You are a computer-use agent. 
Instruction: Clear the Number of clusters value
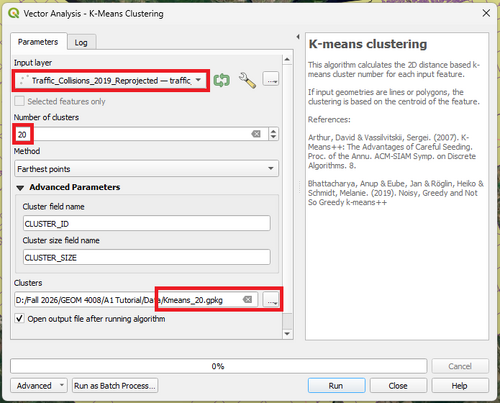(256, 134)
